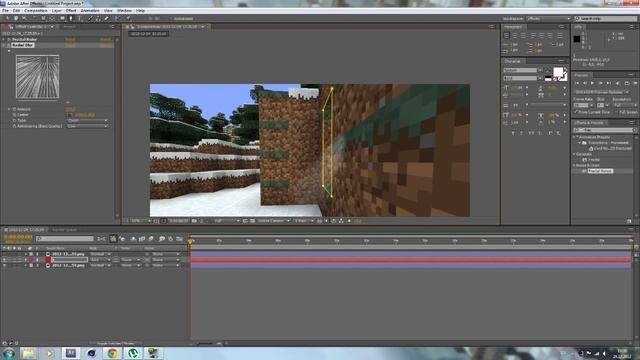Open Workspace dropdown in top bar
This screenshot has height=360, width=640.
point(548,19)
